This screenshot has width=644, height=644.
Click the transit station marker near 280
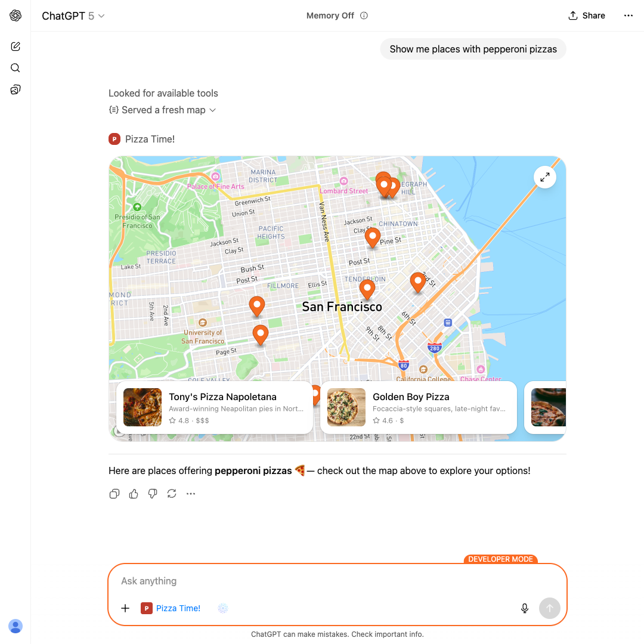tap(448, 323)
